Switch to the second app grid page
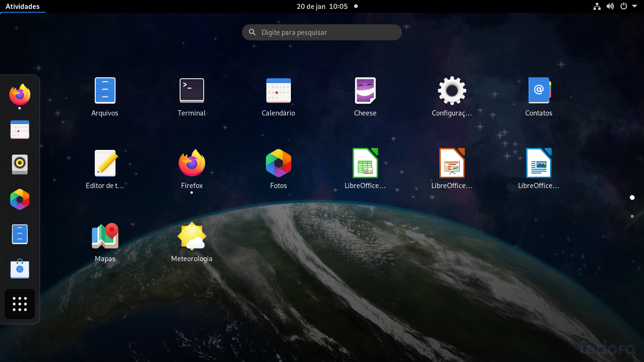This screenshot has height=362, width=644. [632, 217]
